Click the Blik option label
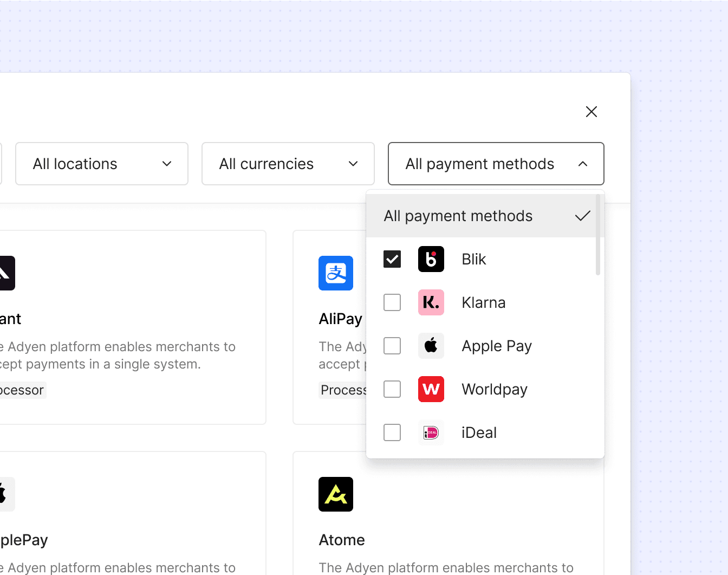This screenshot has width=728, height=575. click(x=474, y=259)
